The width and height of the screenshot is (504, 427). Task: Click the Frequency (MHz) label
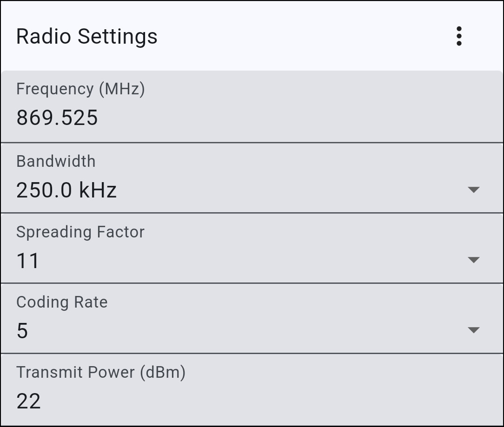tap(80, 89)
